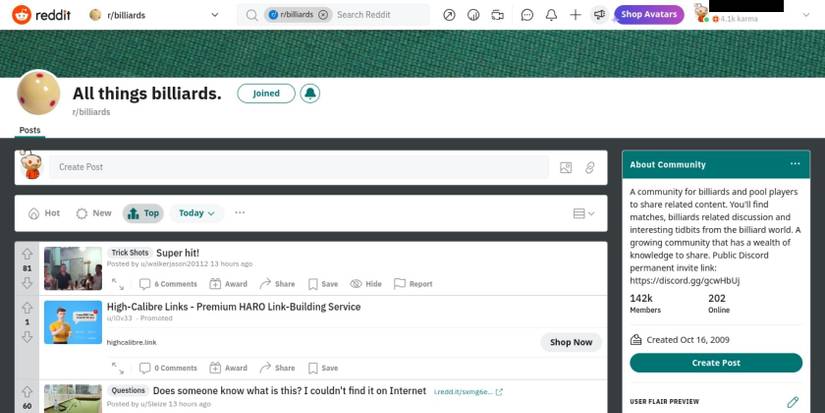Switch to the Posts tab
The image size is (825, 413).
(30, 130)
